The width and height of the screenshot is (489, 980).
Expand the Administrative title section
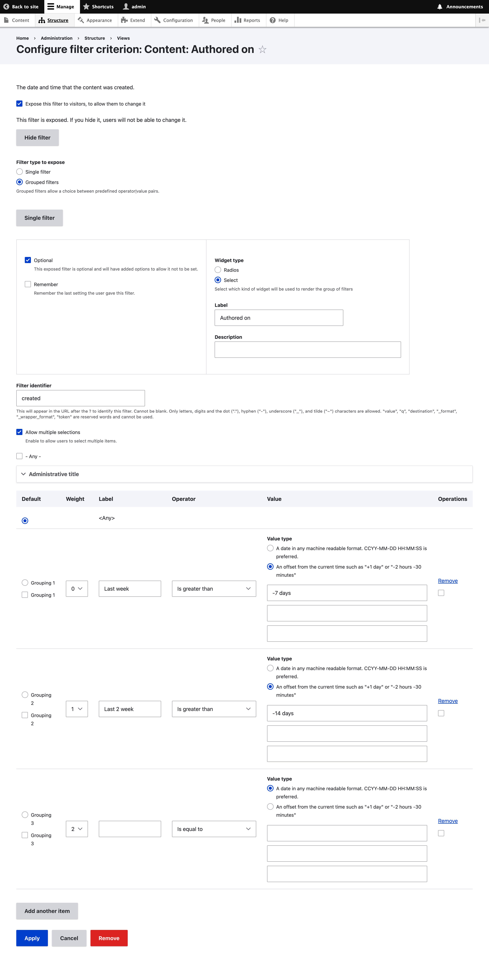click(x=54, y=474)
